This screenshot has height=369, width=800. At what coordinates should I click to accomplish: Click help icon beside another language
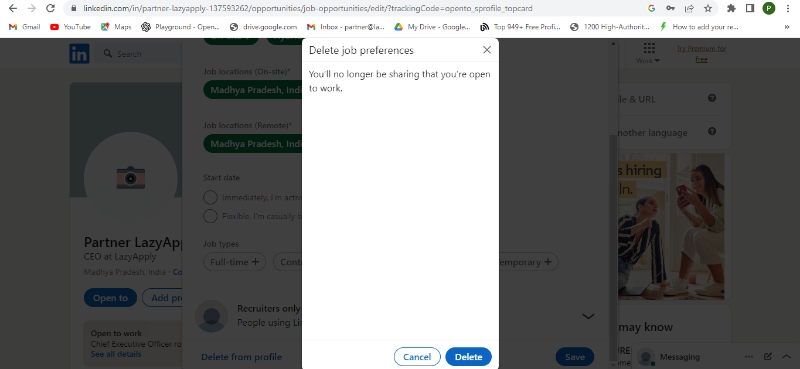[712, 131]
